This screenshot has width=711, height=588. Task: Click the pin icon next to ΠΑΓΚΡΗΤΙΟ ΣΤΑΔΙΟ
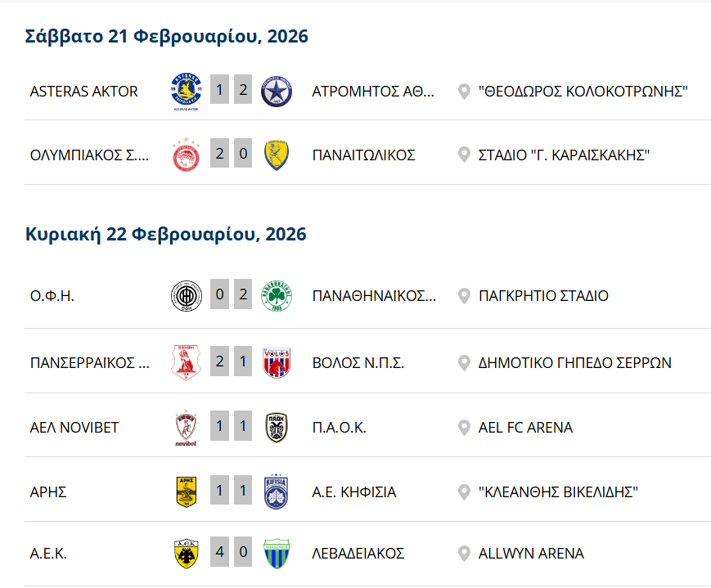(464, 296)
